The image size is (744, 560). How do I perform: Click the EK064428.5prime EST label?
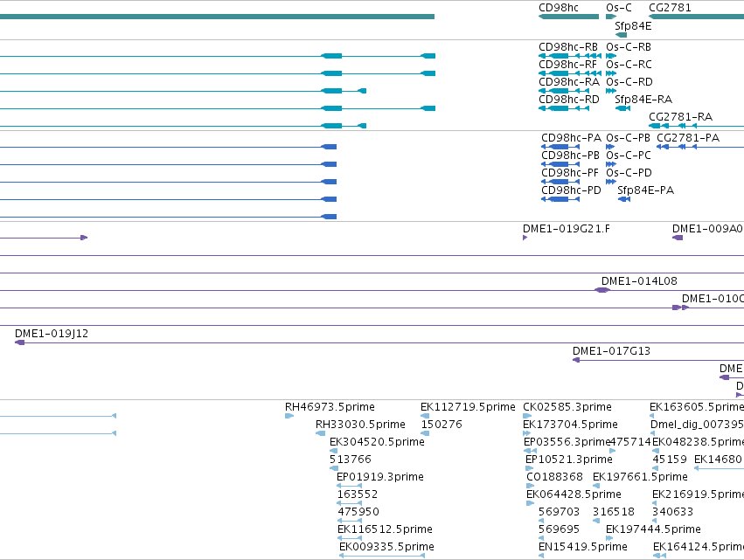point(574,494)
